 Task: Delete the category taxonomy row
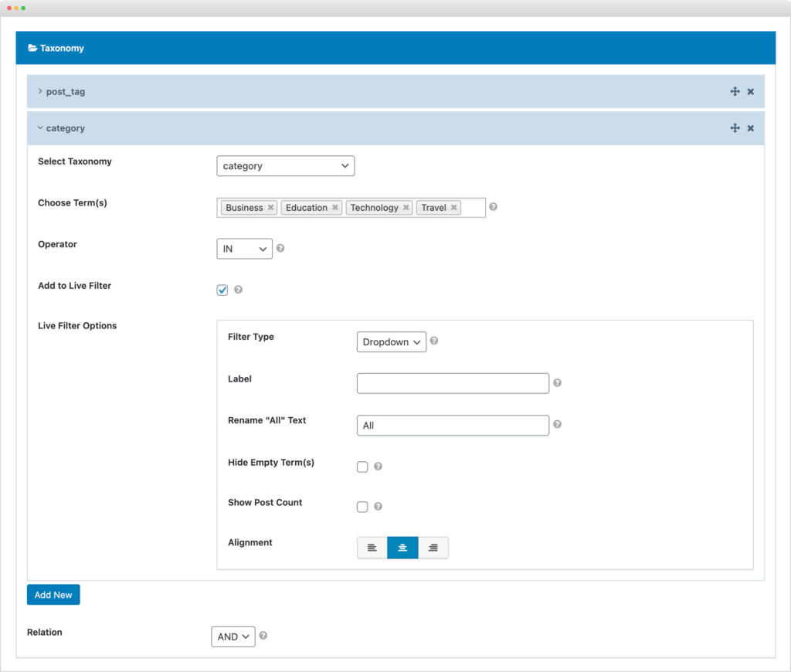pyautogui.click(x=751, y=128)
